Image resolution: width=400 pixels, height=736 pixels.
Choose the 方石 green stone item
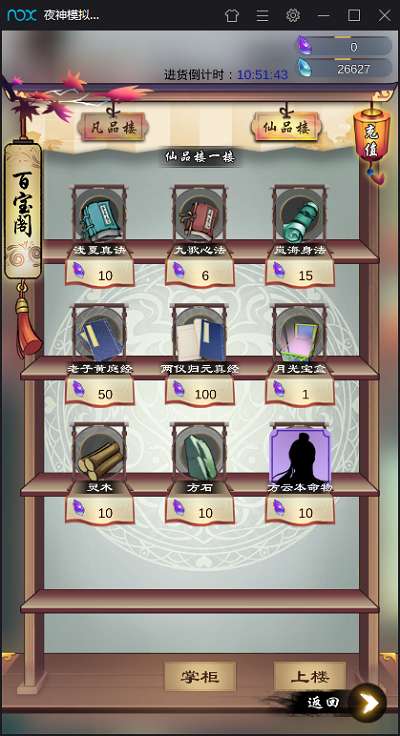pos(200,452)
